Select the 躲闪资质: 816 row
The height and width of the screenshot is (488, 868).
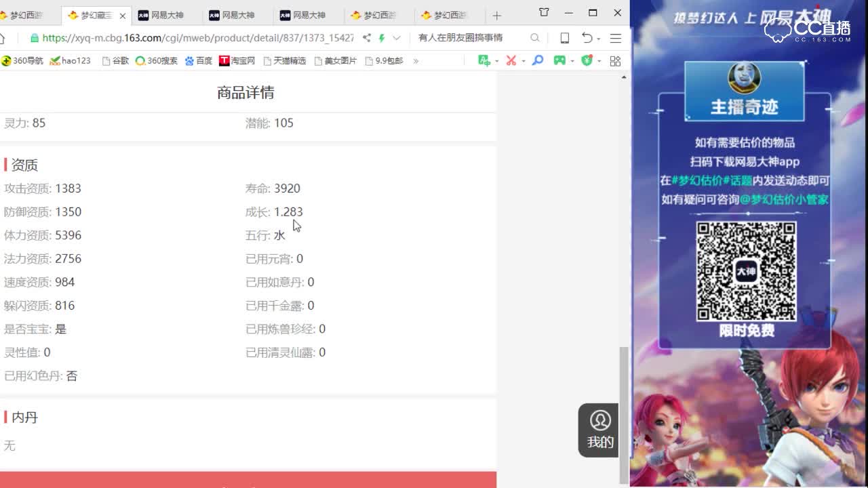pyautogui.click(x=39, y=306)
